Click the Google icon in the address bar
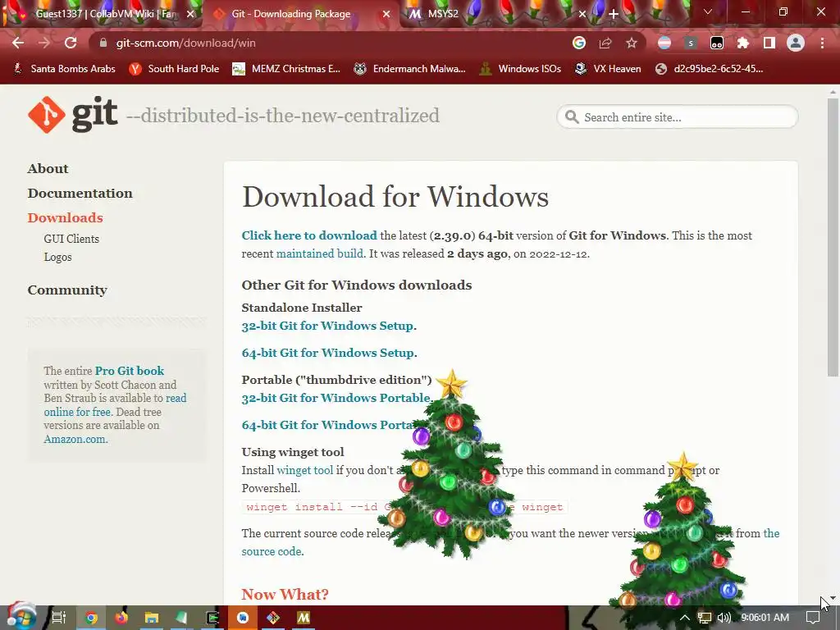The width and height of the screenshot is (840, 630). pos(578,43)
